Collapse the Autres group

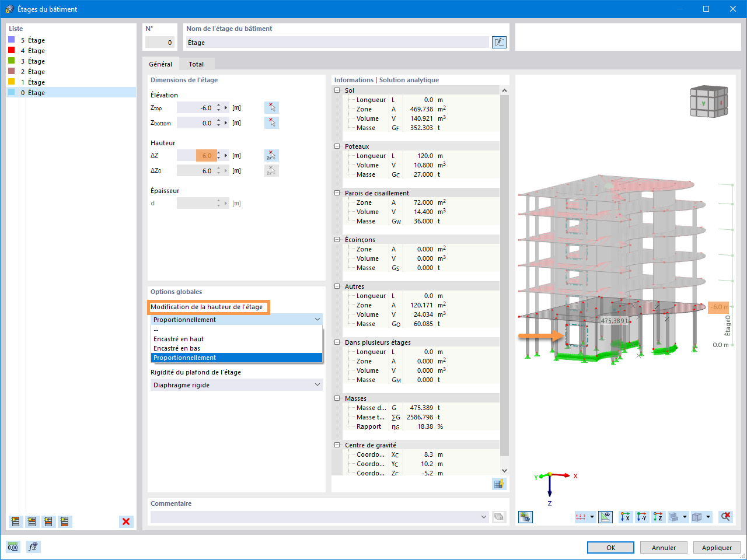click(337, 286)
